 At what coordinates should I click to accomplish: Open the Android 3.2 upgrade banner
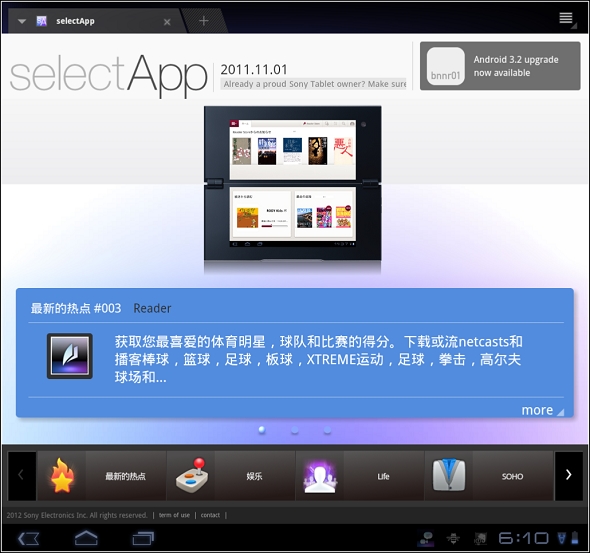[500, 66]
